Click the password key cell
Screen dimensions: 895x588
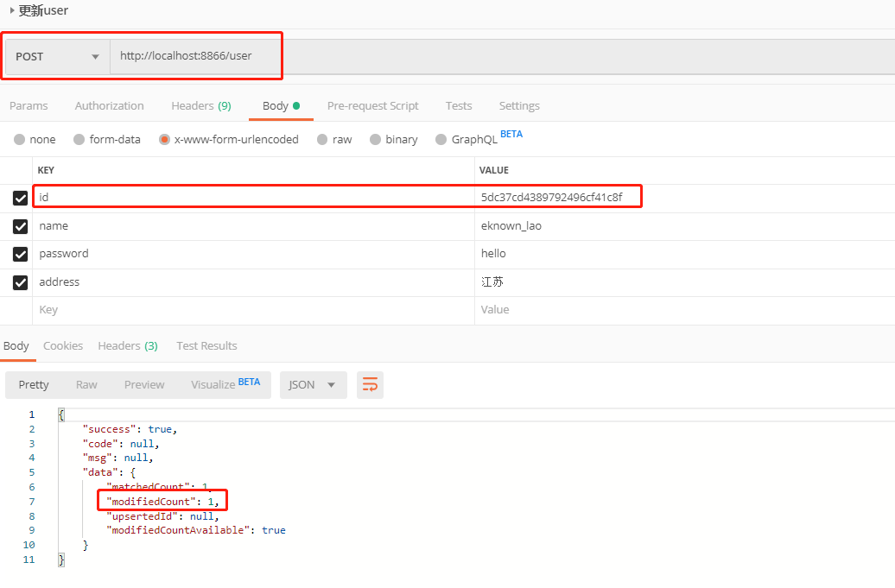pos(253,254)
